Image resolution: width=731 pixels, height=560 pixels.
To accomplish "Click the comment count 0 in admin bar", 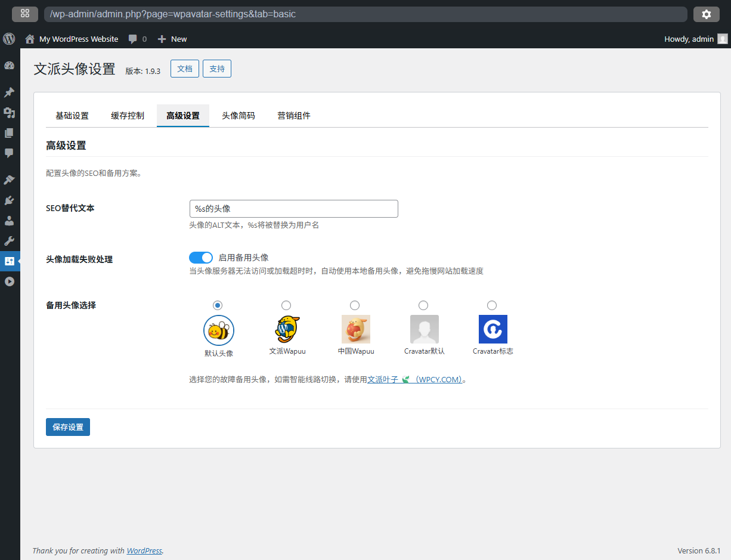I will click(144, 39).
